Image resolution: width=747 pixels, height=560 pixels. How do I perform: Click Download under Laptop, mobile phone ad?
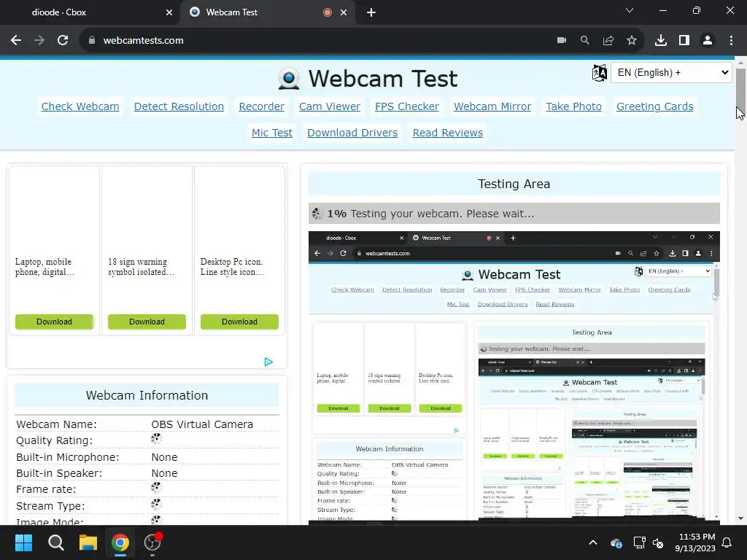point(54,322)
